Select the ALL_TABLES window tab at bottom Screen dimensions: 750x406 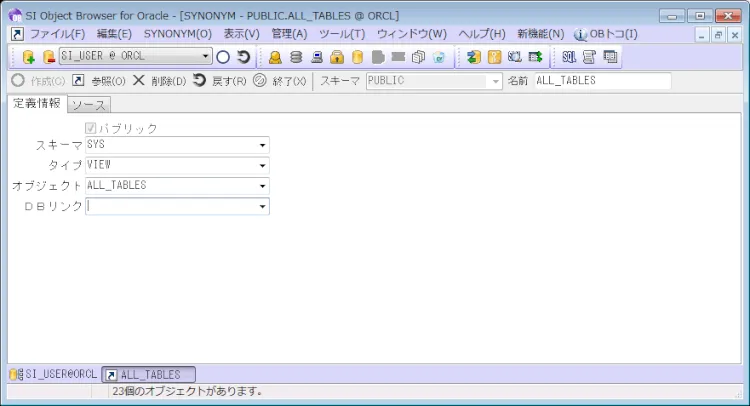click(x=149, y=374)
